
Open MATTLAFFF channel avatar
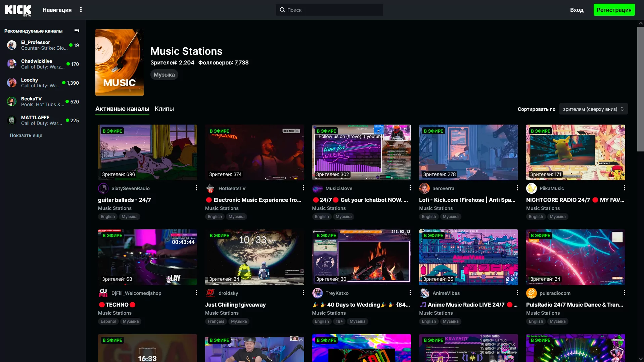coord(12,120)
